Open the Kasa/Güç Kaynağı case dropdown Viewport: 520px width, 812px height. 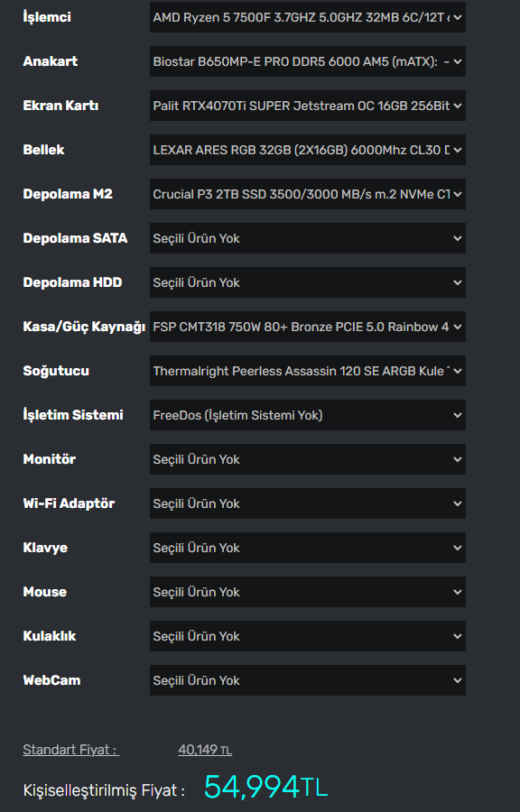click(x=308, y=327)
